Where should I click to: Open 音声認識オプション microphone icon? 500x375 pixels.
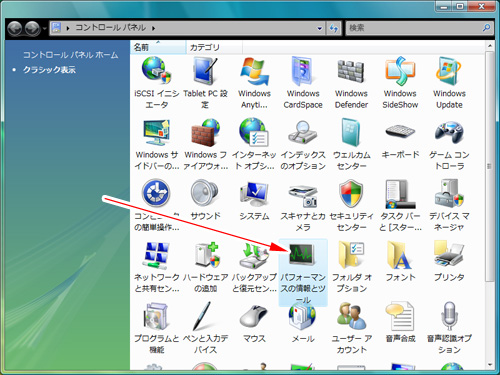(449, 316)
